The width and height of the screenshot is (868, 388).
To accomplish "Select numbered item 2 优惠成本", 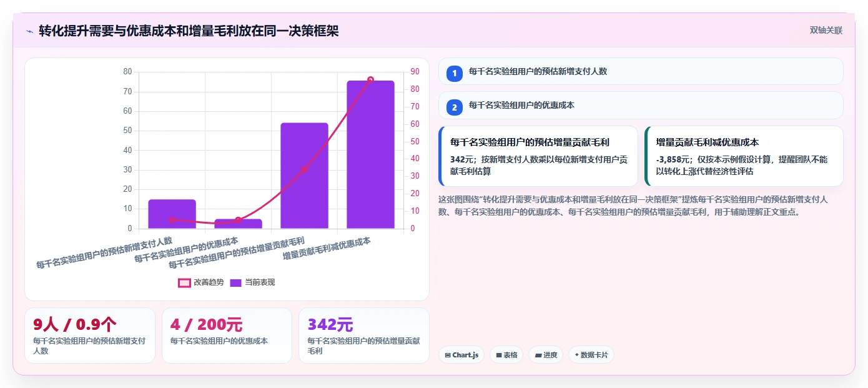I will pos(641,106).
